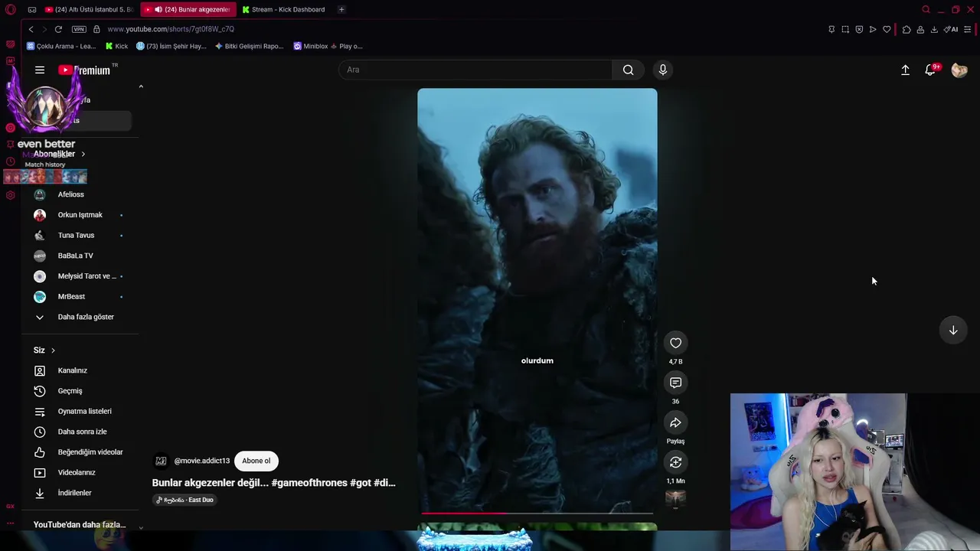The width and height of the screenshot is (980, 551).
Task: Pause the short by clicking the video
Action: pos(537,301)
